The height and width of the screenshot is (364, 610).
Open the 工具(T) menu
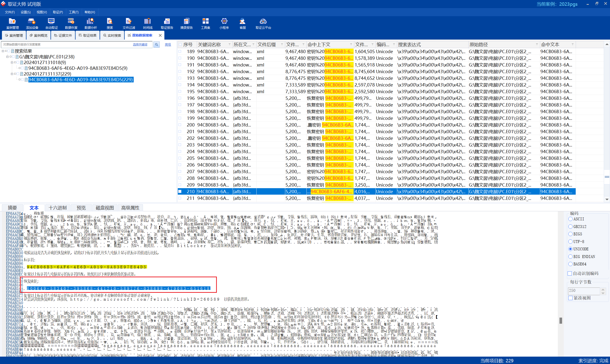pyautogui.click(x=74, y=12)
